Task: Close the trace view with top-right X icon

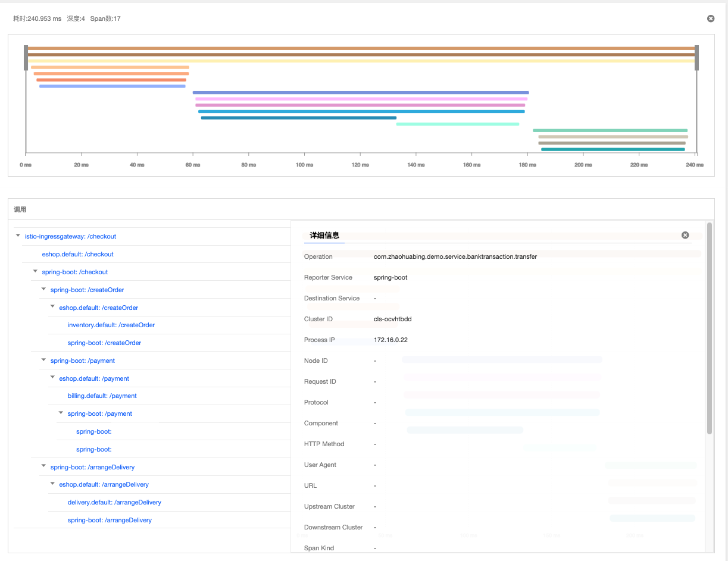Action: pyautogui.click(x=710, y=18)
